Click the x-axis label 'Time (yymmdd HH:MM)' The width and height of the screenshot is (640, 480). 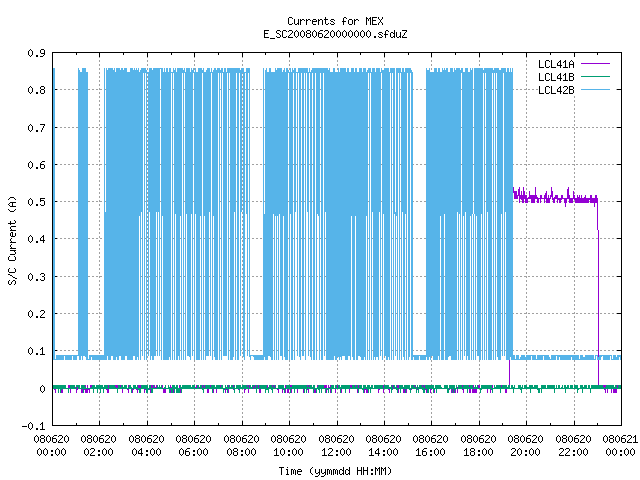tap(335, 471)
